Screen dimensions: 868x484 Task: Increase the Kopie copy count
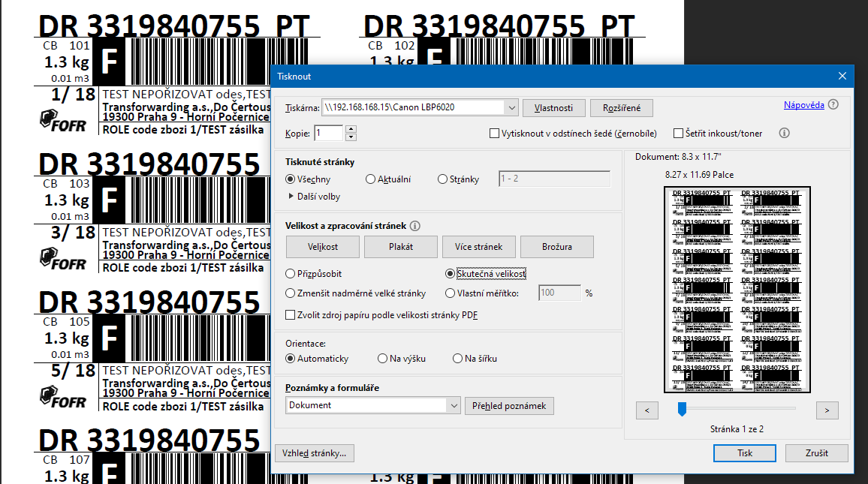(x=351, y=130)
